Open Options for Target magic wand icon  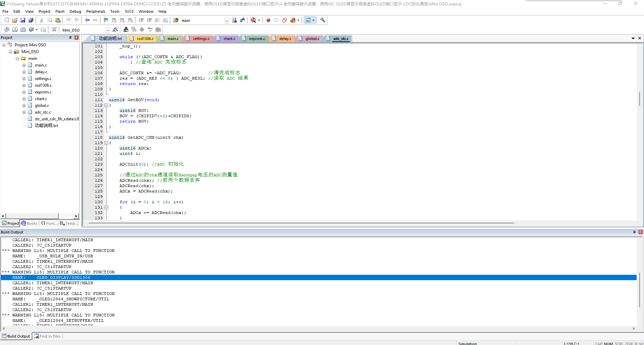(x=115, y=30)
